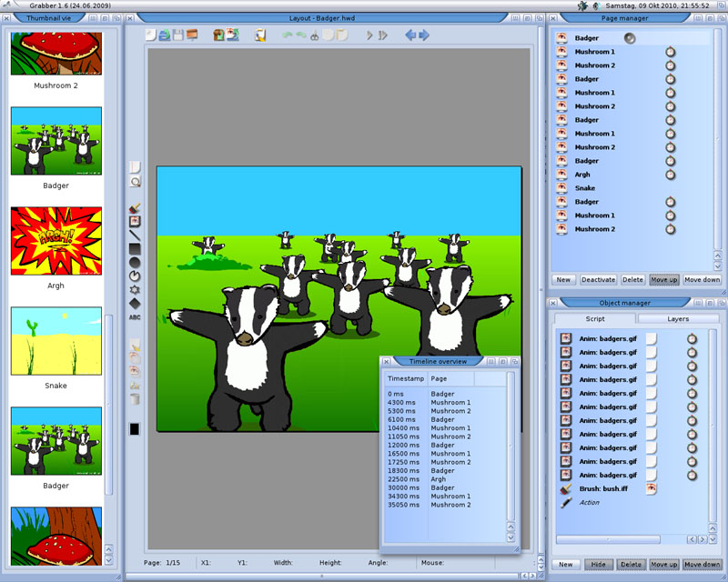Screen dimensions: 728x582
Task: Click the brown box with green arrow icon
Action: click(x=218, y=35)
